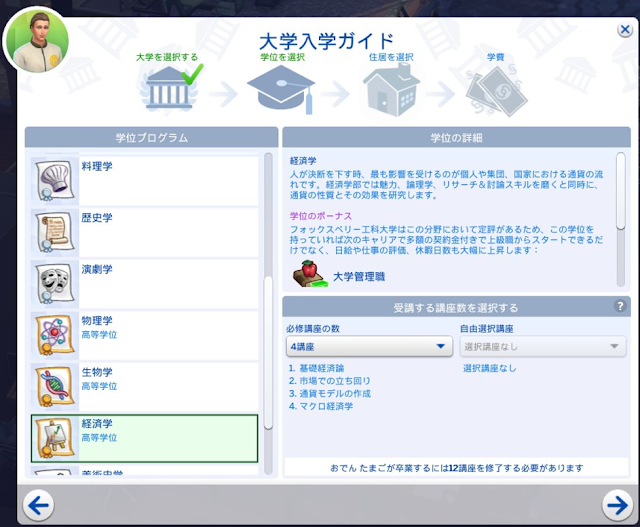Choose the 演劇学 degree program

pyautogui.click(x=144, y=283)
